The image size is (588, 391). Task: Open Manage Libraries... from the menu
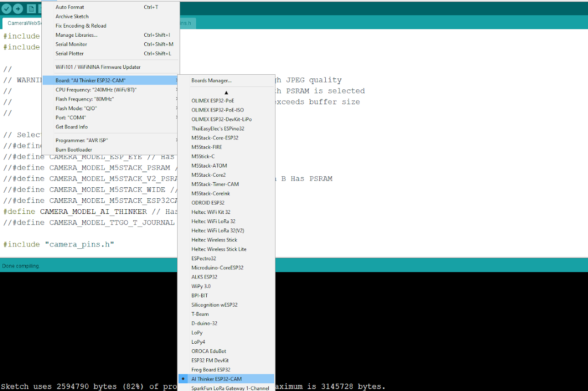110,35
